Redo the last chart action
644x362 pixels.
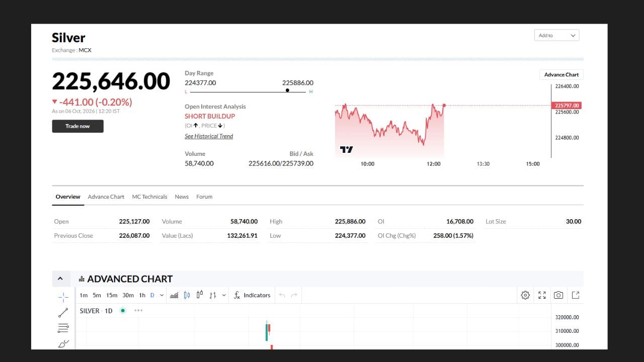294,295
